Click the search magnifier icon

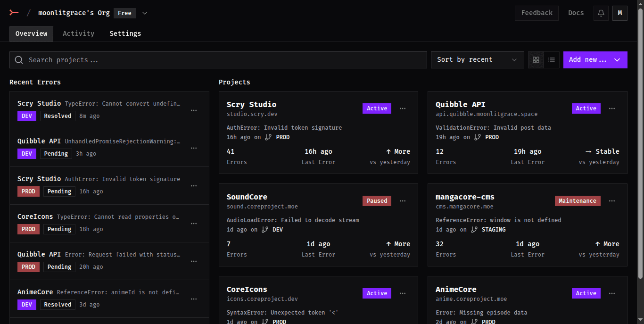point(19,60)
